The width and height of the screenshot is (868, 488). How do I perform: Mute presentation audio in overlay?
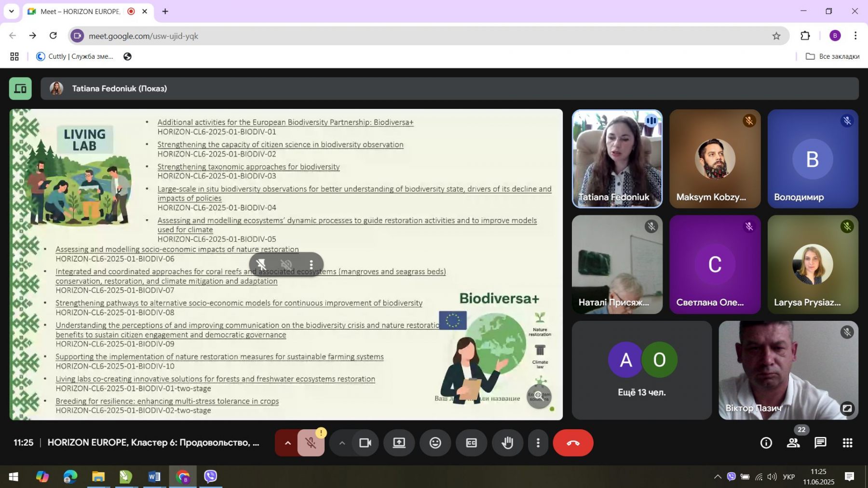[286, 264]
